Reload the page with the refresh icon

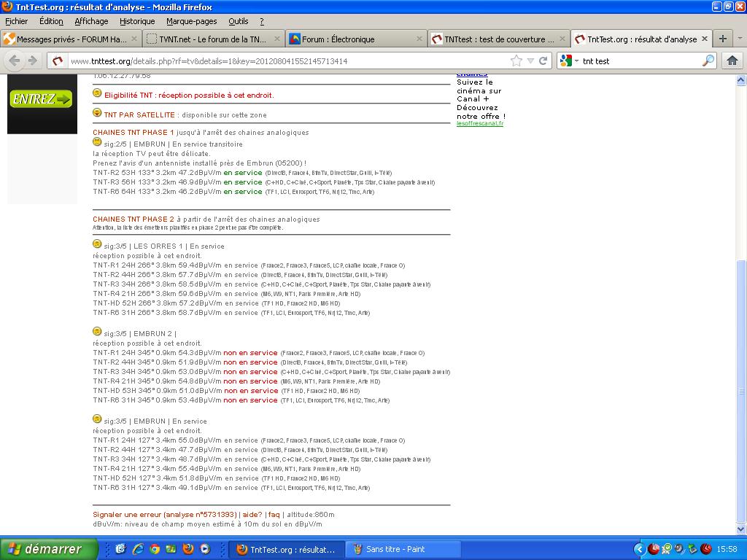click(x=543, y=61)
